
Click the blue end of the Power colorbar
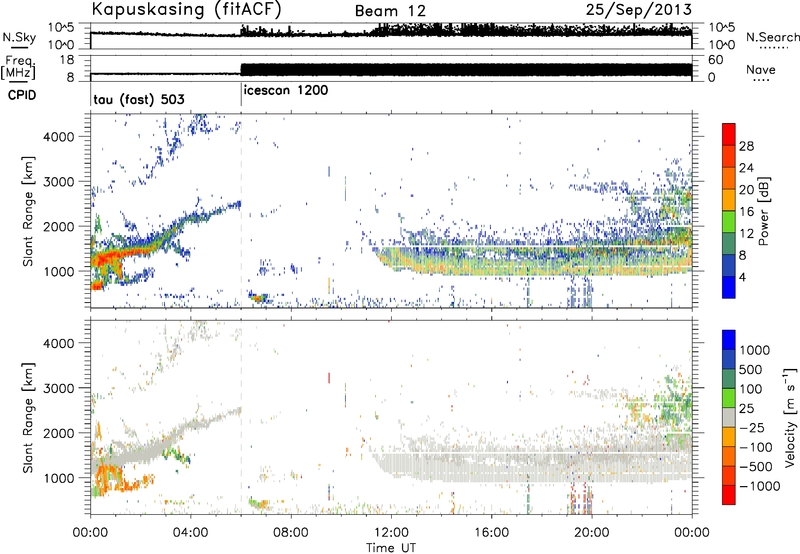pyautogui.click(x=729, y=288)
